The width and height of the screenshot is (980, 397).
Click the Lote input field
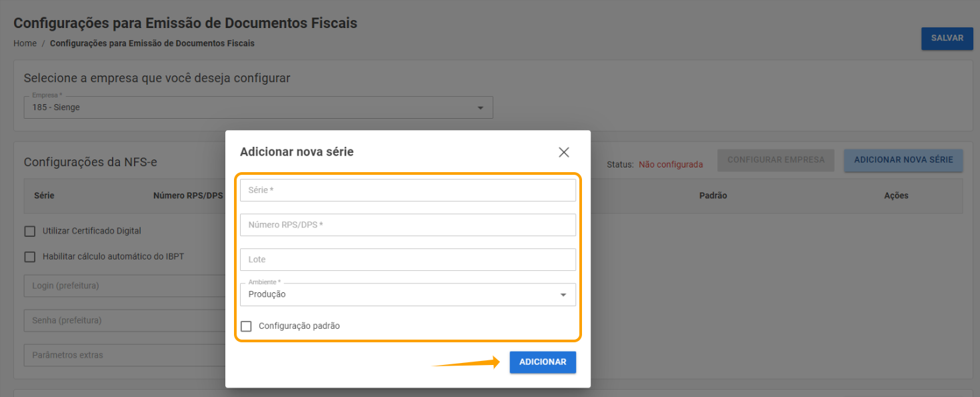pos(408,260)
